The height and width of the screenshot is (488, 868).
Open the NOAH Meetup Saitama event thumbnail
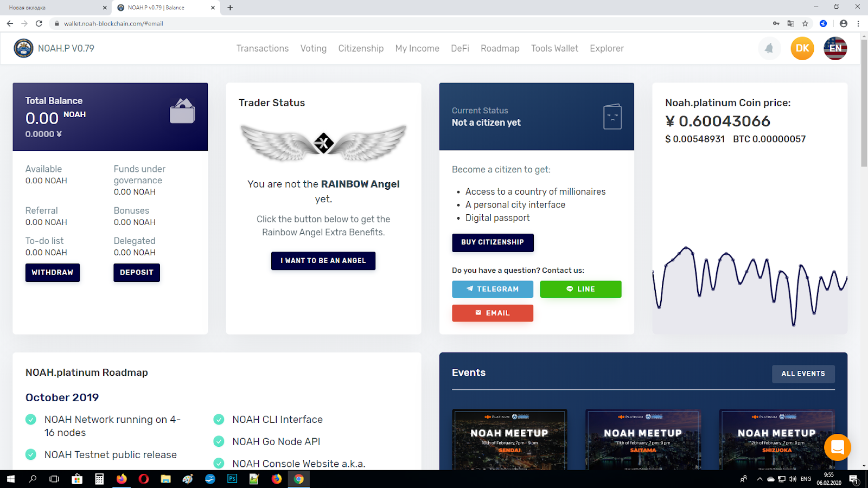(x=643, y=440)
